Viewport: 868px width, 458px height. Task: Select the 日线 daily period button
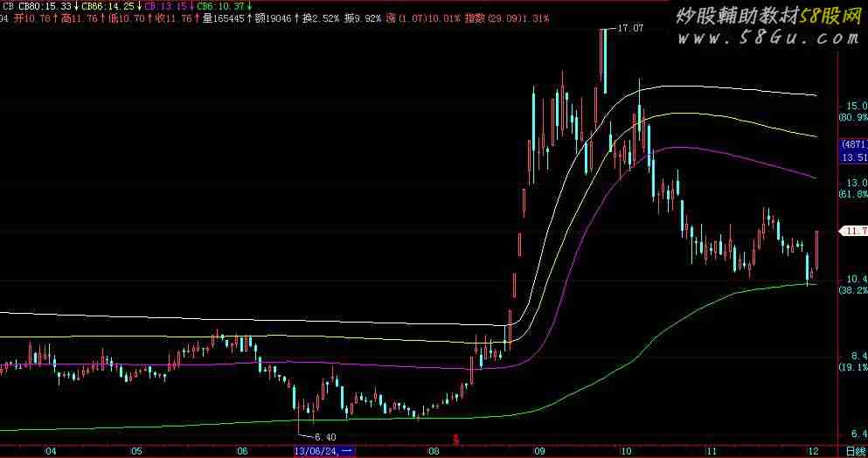pyautogui.click(x=856, y=451)
